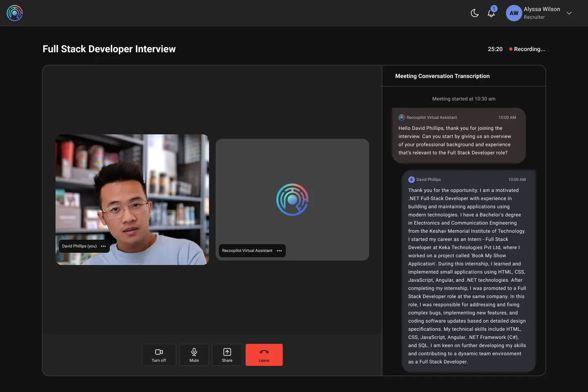
Task: Click the Meeting Conversation Transcription heading
Action: coord(442,76)
